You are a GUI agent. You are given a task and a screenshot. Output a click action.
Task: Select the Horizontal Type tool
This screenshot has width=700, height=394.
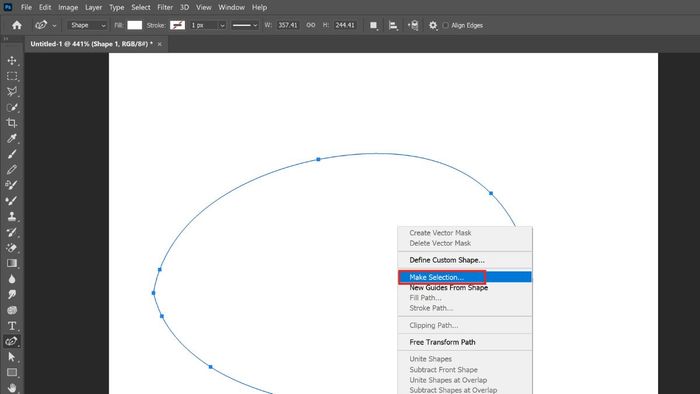12,326
